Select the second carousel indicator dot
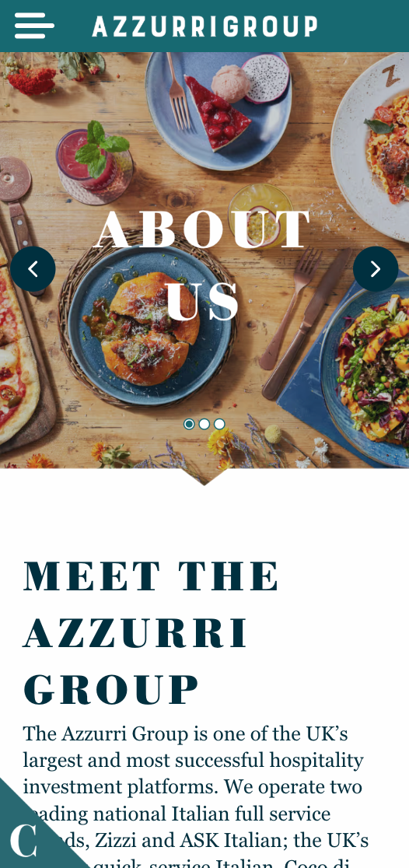The height and width of the screenshot is (868, 409). [x=204, y=424]
